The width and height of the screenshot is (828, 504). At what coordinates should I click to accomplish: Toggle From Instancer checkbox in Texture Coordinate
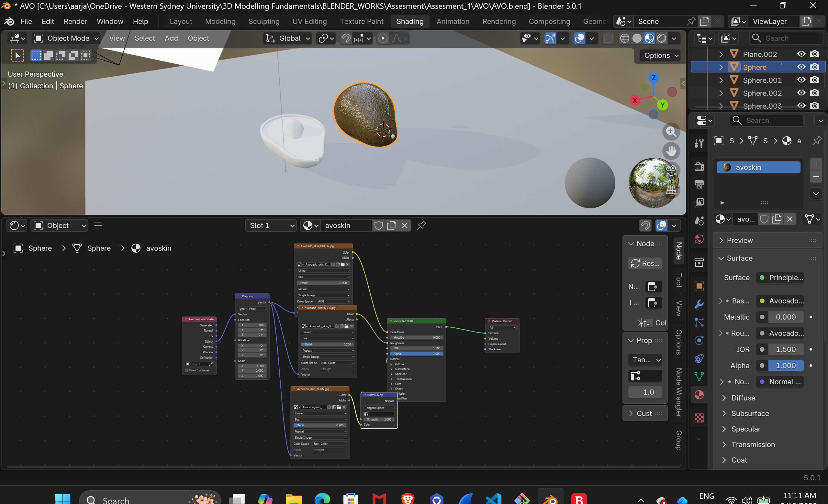tap(187, 370)
